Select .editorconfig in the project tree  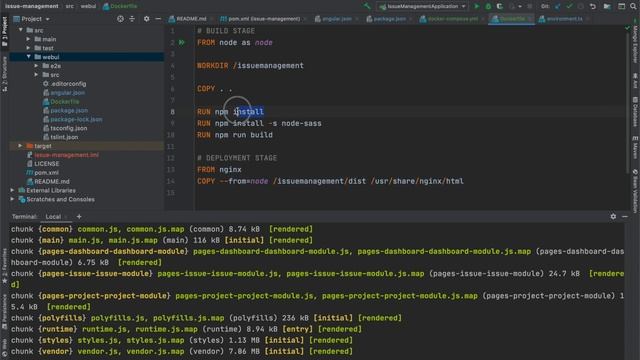pos(68,84)
